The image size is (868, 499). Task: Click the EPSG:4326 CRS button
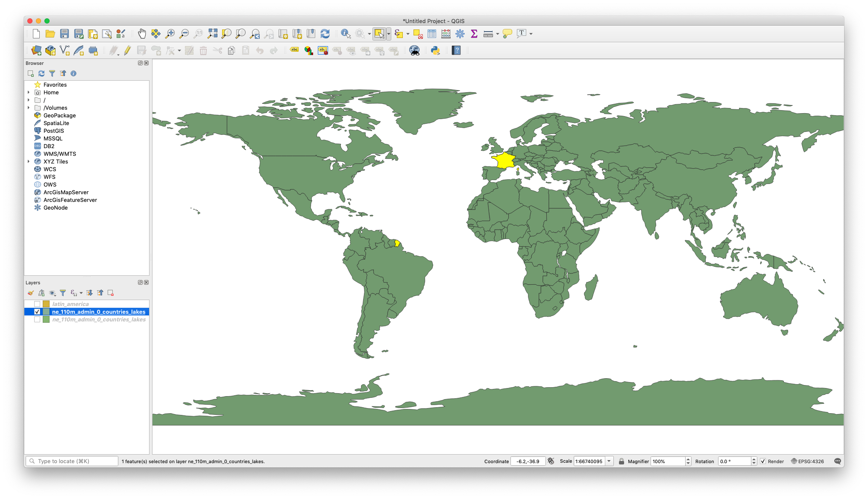click(807, 461)
